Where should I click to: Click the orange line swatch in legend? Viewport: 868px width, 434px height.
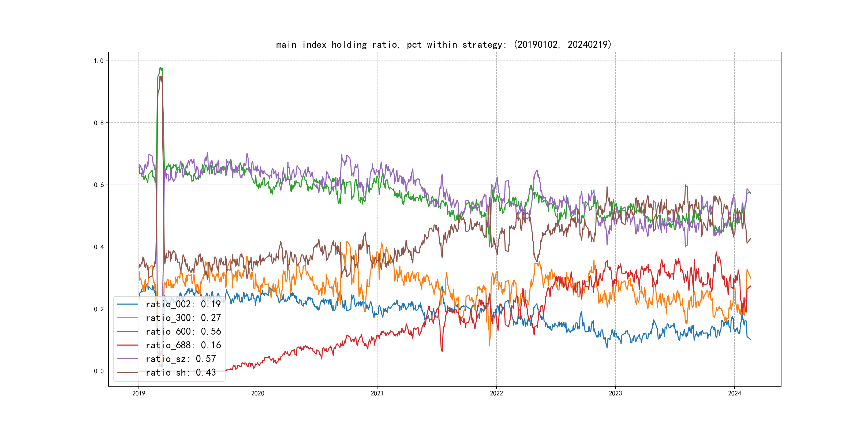[x=128, y=318]
